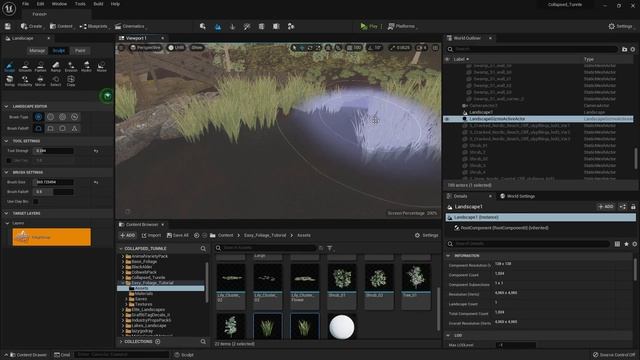This screenshot has height=360, width=640.
Task: Click the green circular badge icon
Action: (107, 96)
